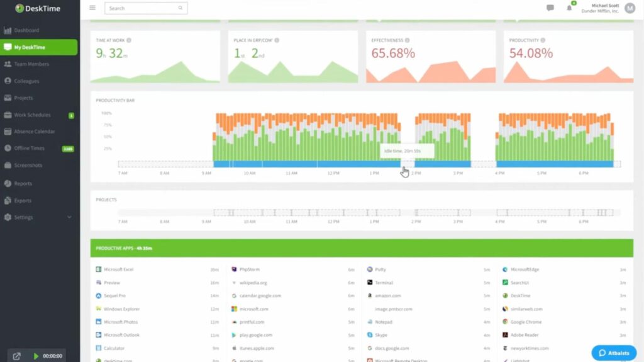The width and height of the screenshot is (644, 362).
Task: Click wikipedia.org in productive apps list
Action: click(x=253, y=283)
